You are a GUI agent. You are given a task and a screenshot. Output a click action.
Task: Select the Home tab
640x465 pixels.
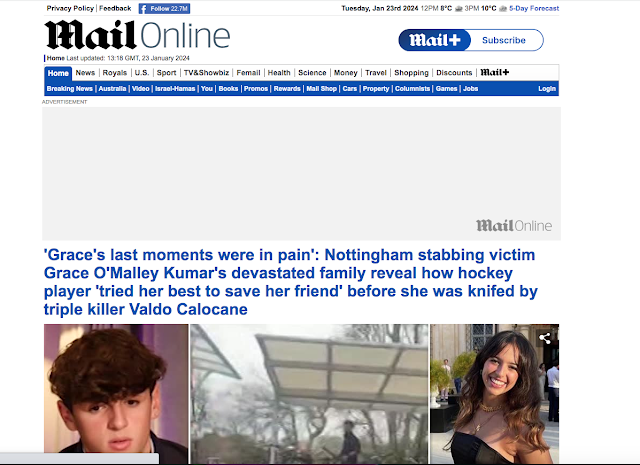[58, 73]
